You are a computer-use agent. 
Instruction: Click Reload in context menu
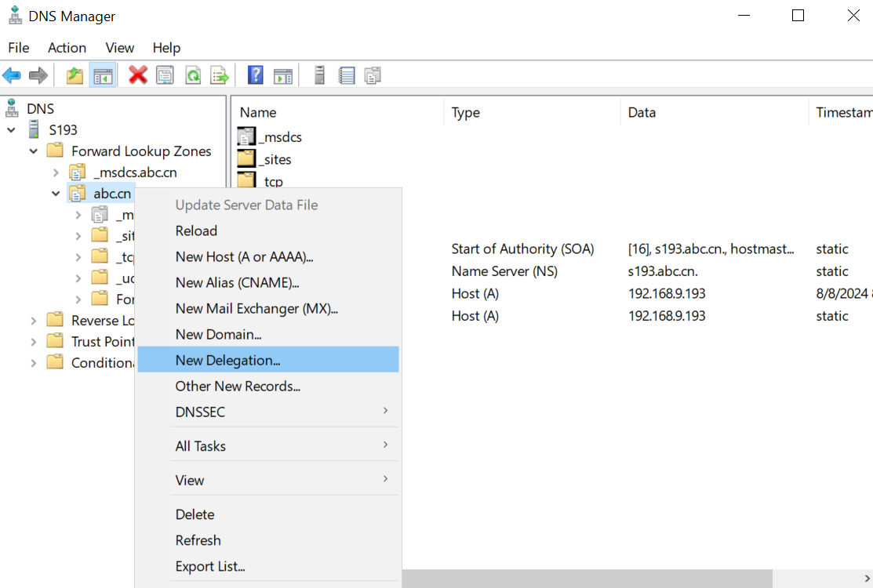267,230
